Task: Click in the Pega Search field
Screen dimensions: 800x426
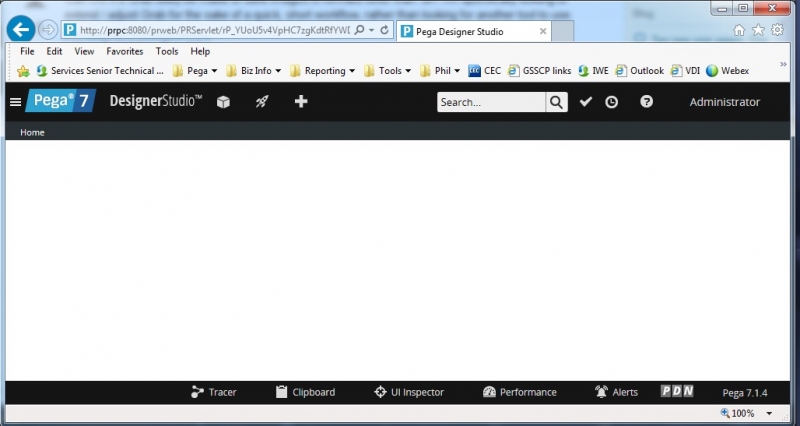Action: tap(491, 102)
